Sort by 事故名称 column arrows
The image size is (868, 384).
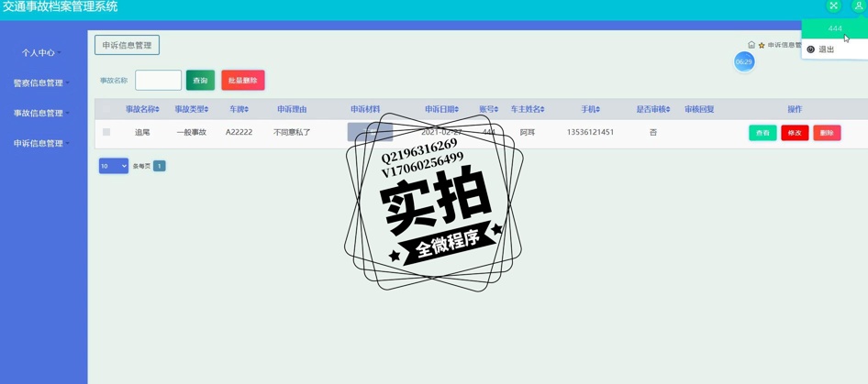click(x=158, y=110)
